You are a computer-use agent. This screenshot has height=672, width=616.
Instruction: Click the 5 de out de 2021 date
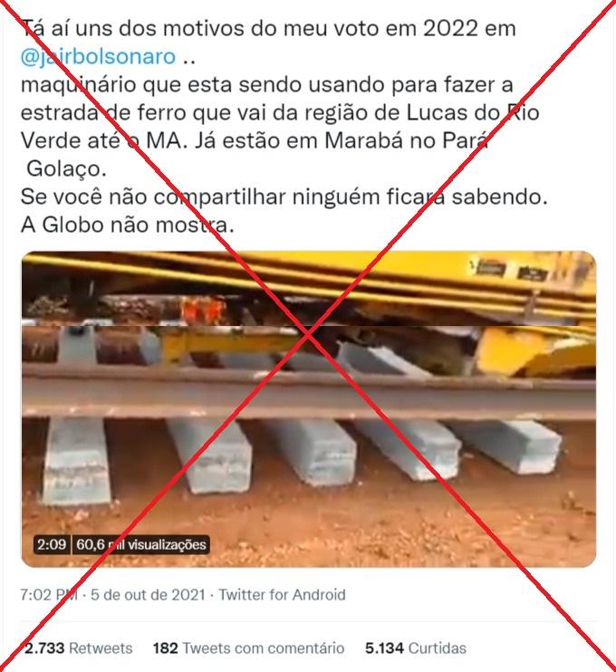pos(148,595)
